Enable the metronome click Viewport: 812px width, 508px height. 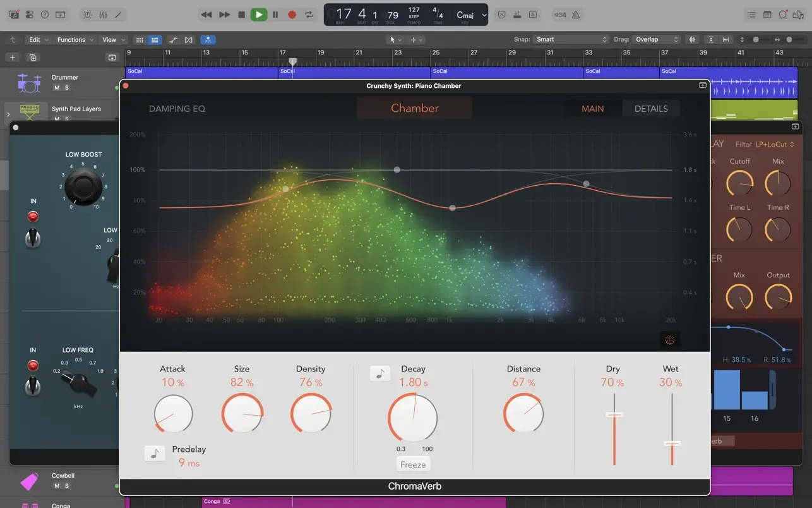[x=575, y=15]
